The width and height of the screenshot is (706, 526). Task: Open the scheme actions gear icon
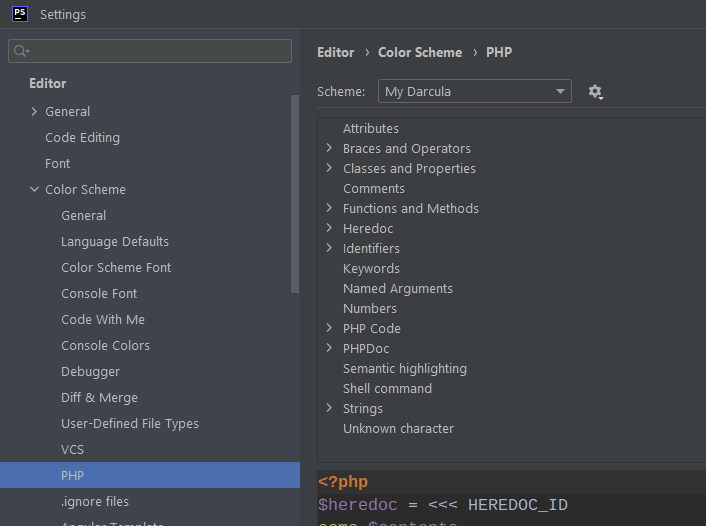tap(595, 92)
